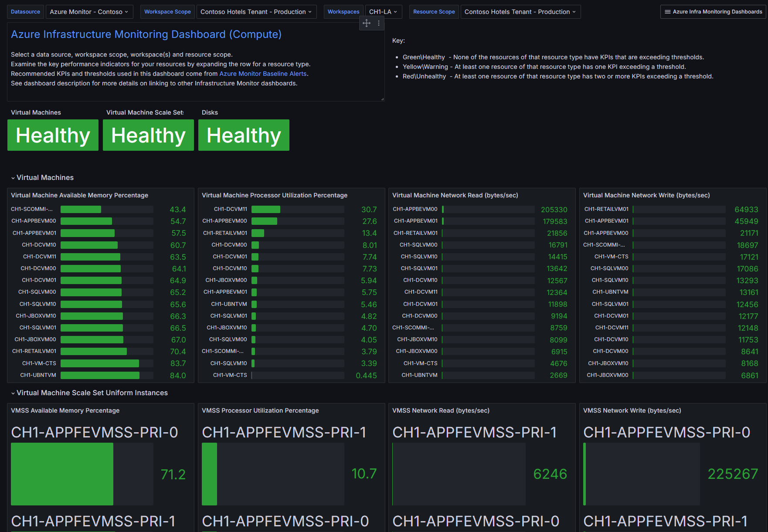Select VMSS network write value 225267
The width and height of the screenshot is (768, 532).
coord(733,474)
